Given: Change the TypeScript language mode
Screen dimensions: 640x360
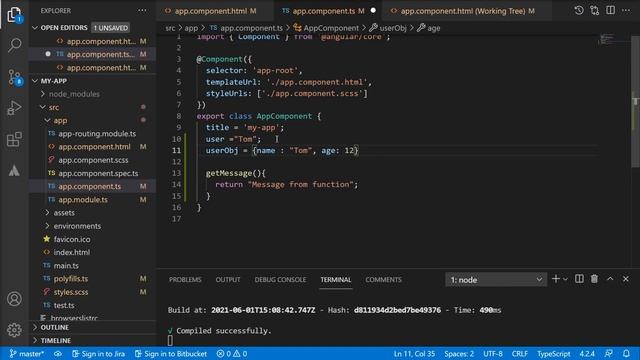Looking at the screenshot, I should coord(553,353).
